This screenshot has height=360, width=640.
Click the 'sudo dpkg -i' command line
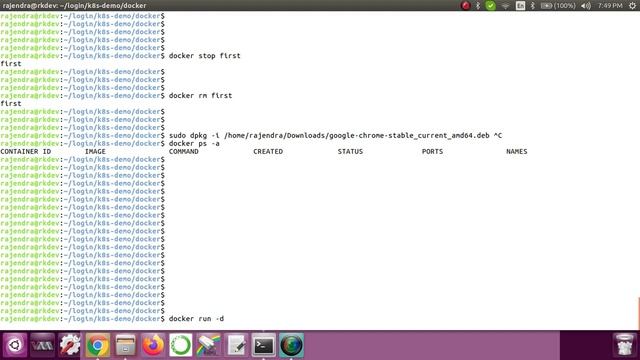click(x=336, y=136)
